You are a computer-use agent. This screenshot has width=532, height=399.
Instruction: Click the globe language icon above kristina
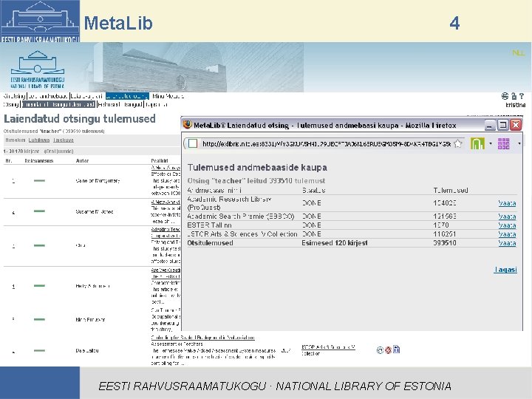pyautogui.click(x=505, y=96)
